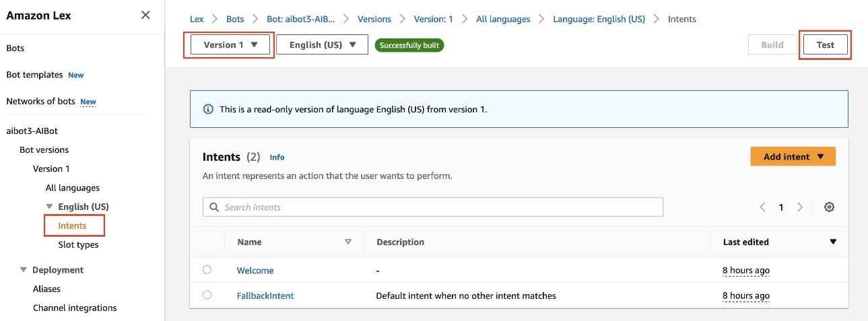Open Slot types in the sidebar
Image resolution: width=868 pixels, height=321 pixels.
coord(78,245)
